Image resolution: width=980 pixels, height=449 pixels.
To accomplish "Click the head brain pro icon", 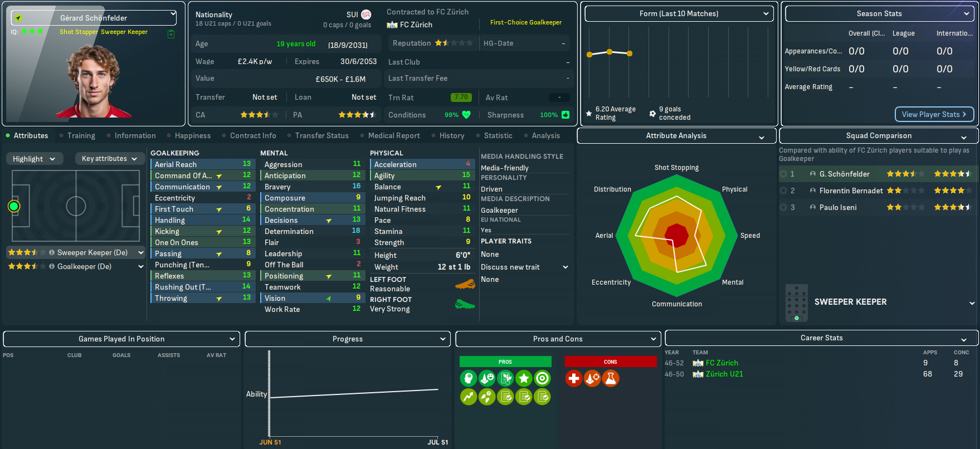I will (469, 379).
